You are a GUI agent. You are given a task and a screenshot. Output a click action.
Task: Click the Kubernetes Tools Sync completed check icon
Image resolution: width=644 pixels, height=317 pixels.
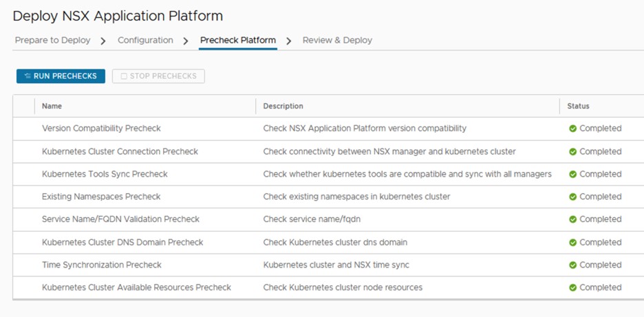572,174
